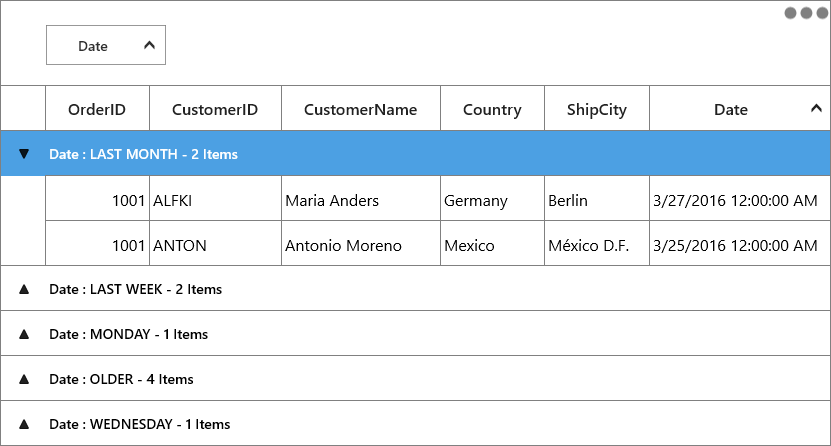The image size is (831, 446).
Task: Click the Germany country cell
Action: coord(492,199)
